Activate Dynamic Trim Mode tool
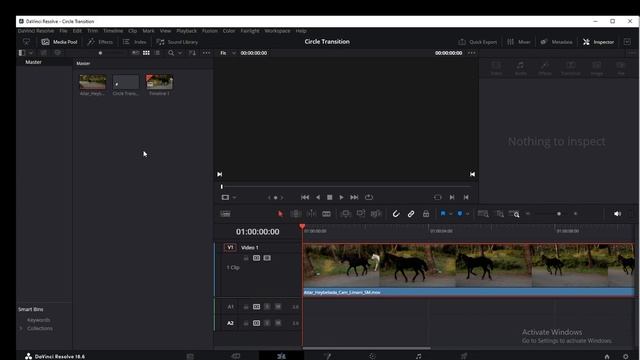 pos(311,213)
